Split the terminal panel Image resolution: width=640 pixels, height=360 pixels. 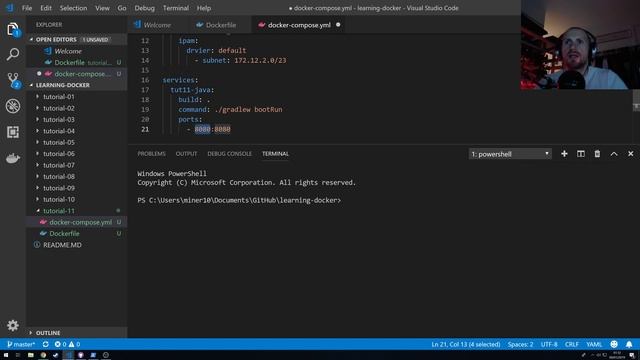580,154
